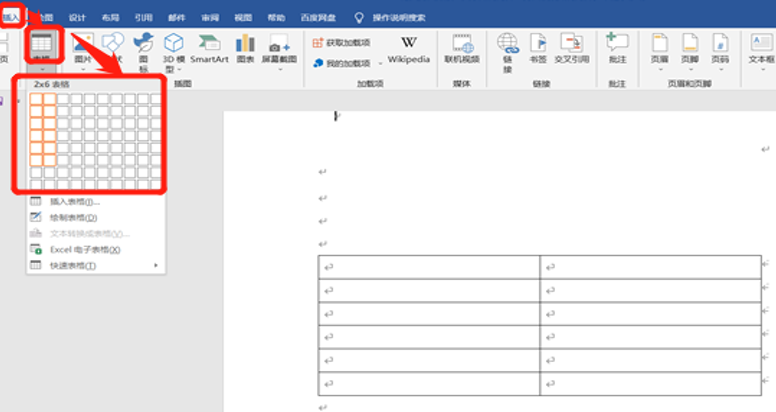
Task: Open the 设计 (Design) ribbon tab
Action: pos(77,18)
